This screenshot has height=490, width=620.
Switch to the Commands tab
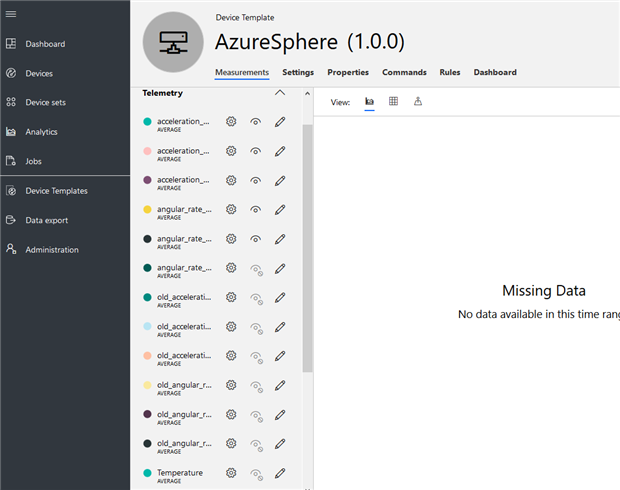404,73
